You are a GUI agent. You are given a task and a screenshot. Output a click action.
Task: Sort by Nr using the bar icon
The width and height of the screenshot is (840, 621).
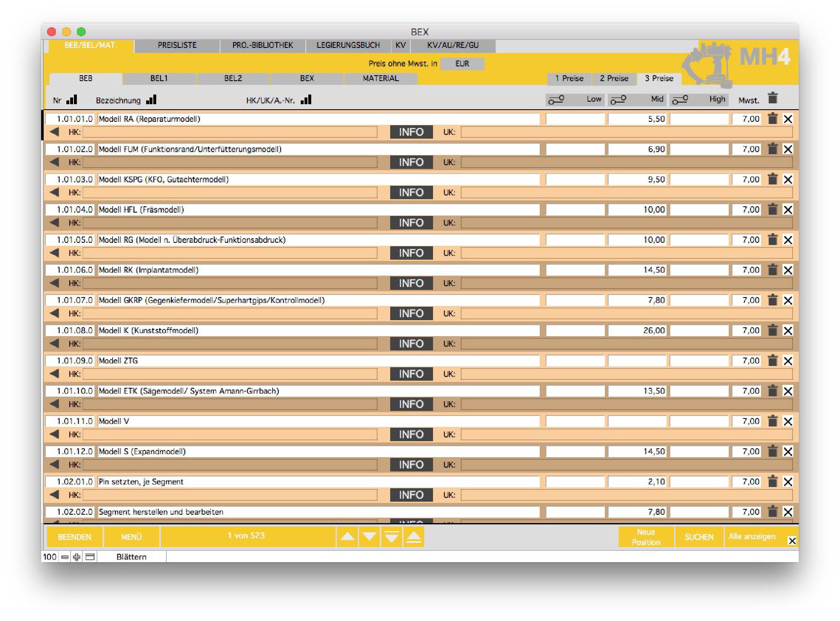point(72,100)
